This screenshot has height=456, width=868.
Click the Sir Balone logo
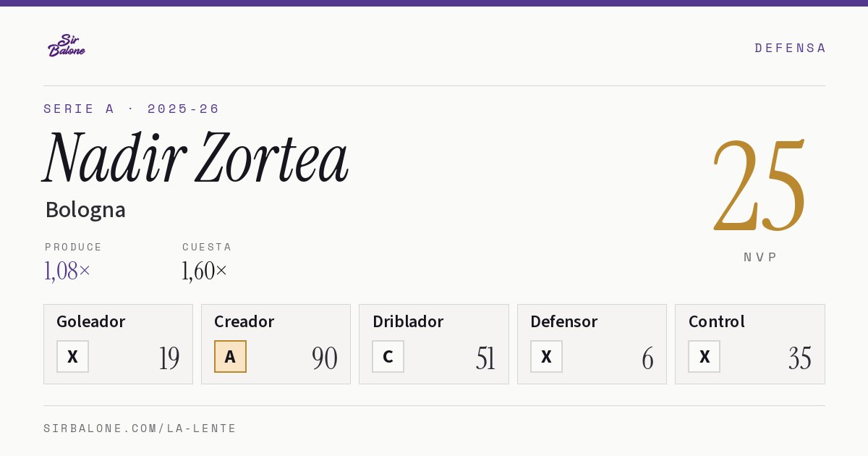[67, 46]
